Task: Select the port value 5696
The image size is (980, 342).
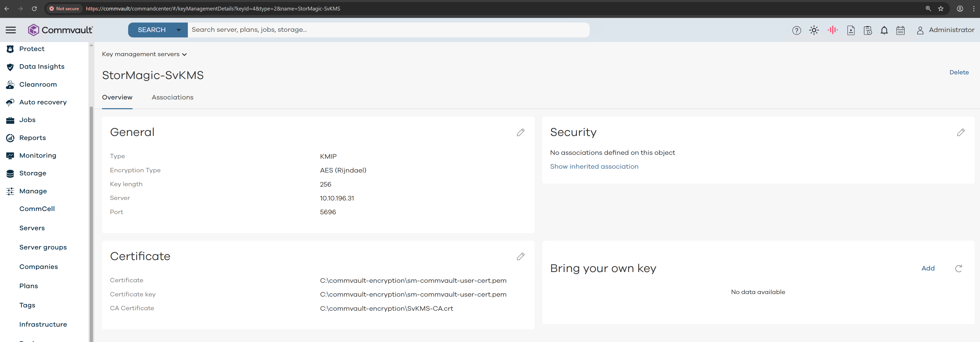Action: tap(328, 212)
